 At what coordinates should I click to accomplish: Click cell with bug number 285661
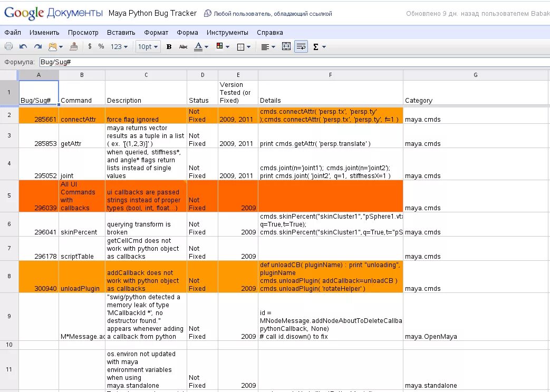38,115
